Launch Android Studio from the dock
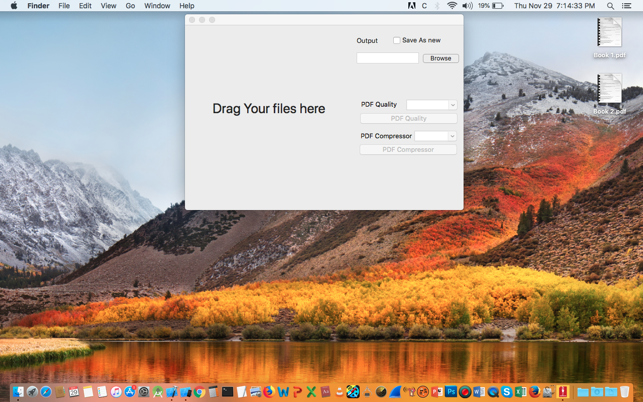This screenshot has width=643, height=402. pyautogui.click(x=157, y=392)
